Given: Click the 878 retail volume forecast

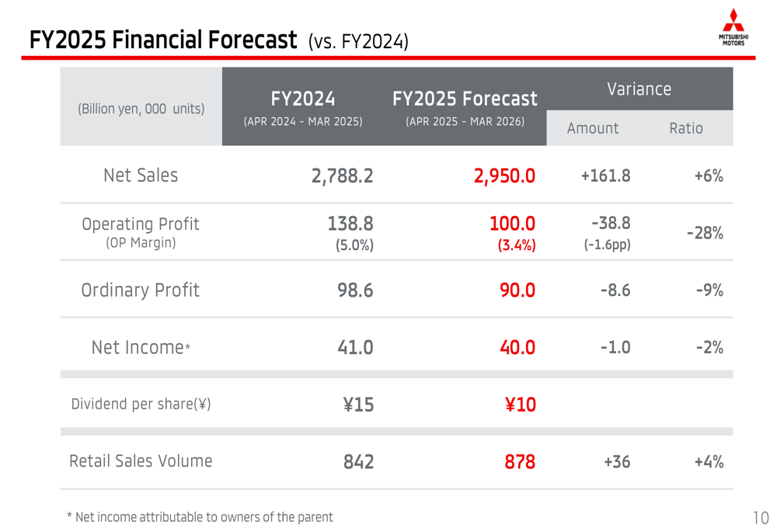Looking at the screenshot, I should (520, 462).
